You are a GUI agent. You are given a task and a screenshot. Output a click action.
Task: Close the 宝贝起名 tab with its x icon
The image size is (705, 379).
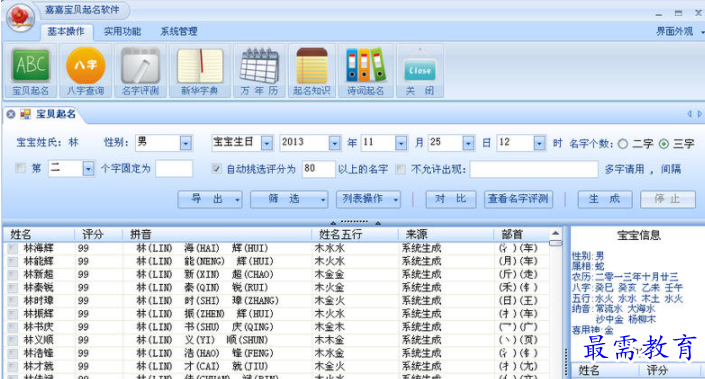11,114
